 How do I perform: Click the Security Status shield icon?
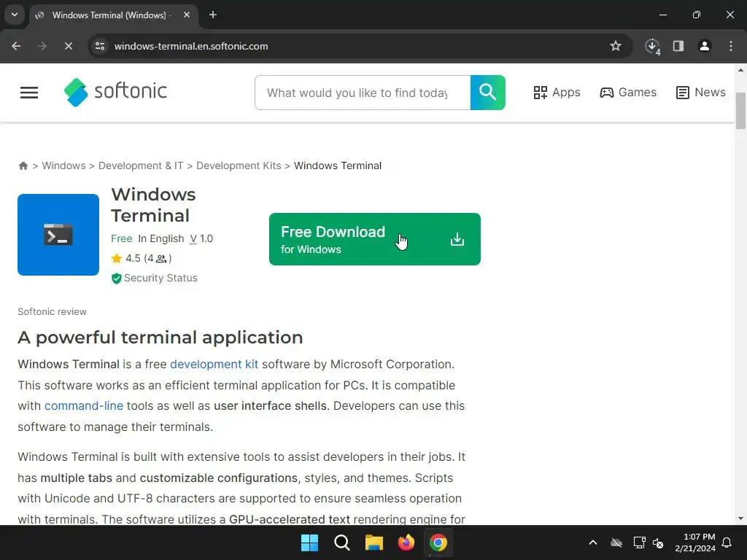click(116, 278)
